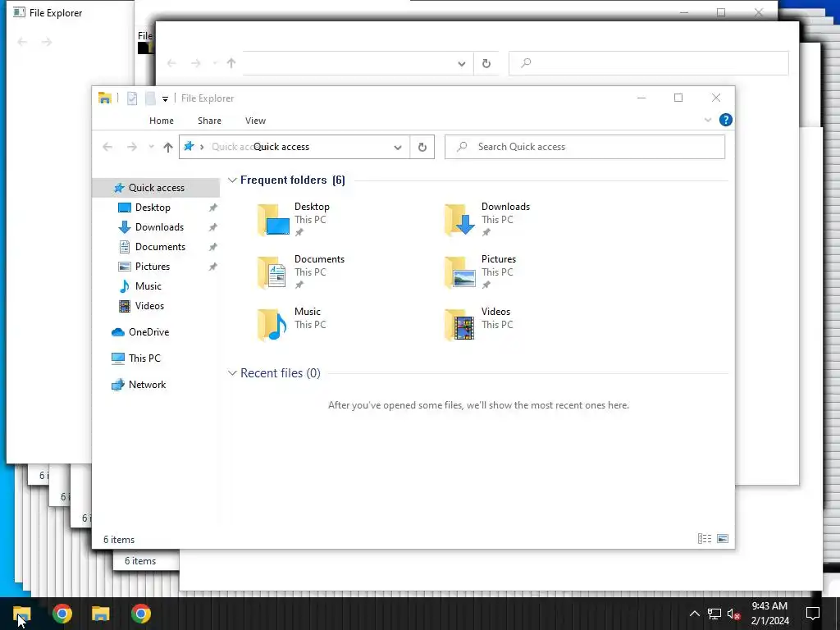Select Desktop in the navigation pane
The width and height of the screenshot is (840, 630).
click(x=153, y=208)
